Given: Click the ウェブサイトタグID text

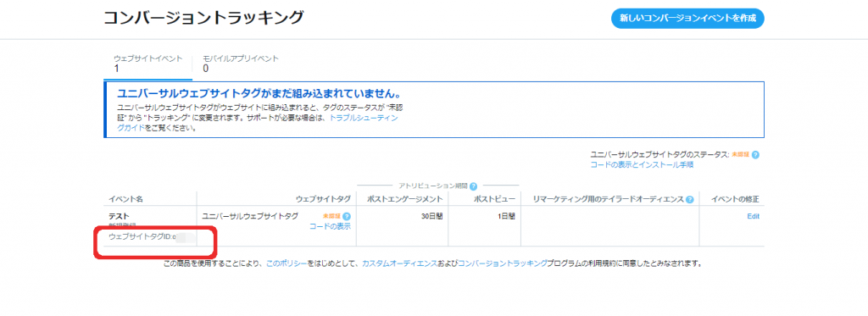Looking at the screenshot, I should pos(142,237).
